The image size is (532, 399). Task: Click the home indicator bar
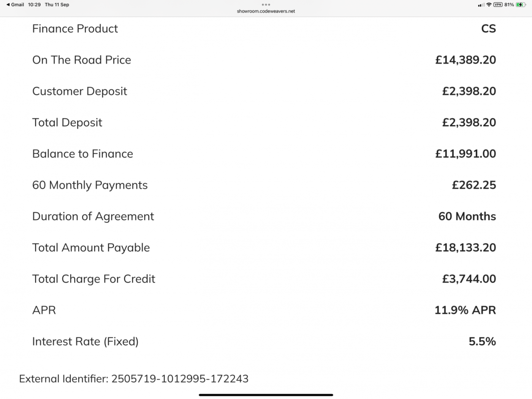click(x=266, y=395)
